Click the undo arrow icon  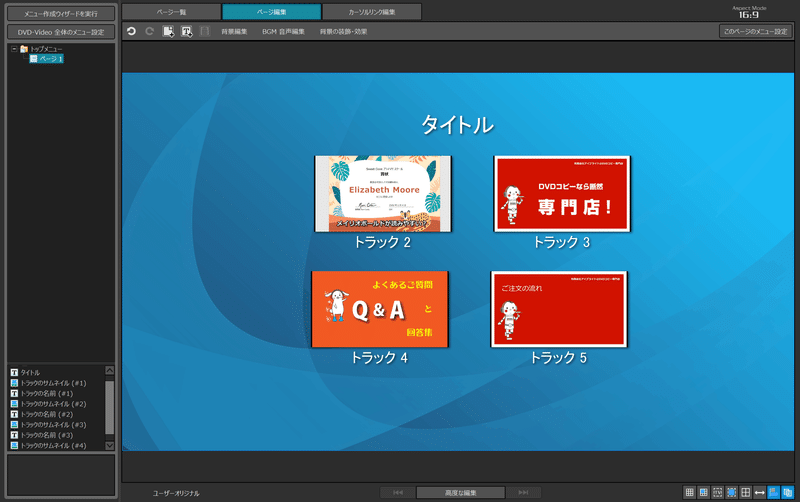pyautogui.click(x=131, y=31)
